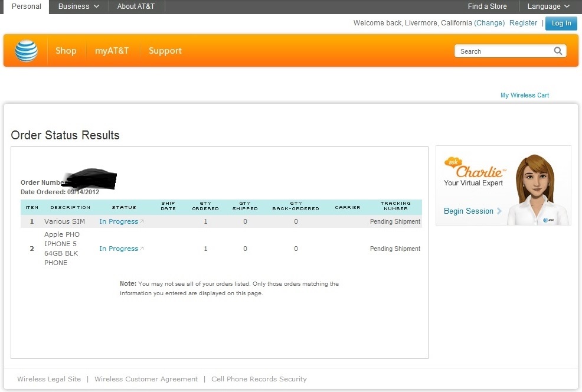
Task: Click the AT&T globe logo
Action: pos(27,51)
